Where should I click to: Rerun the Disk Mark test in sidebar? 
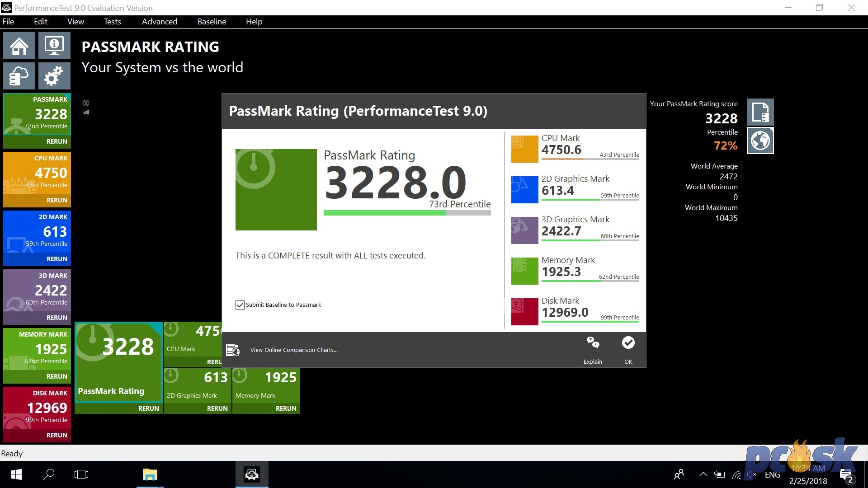tap(57, 435)
